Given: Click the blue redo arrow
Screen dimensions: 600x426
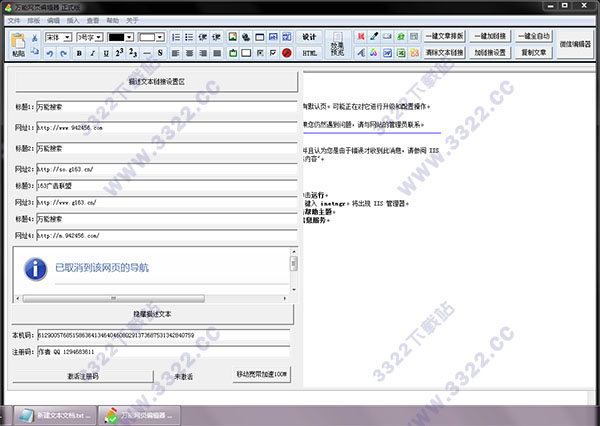Looking at the screenshot, I should (64, 53).
